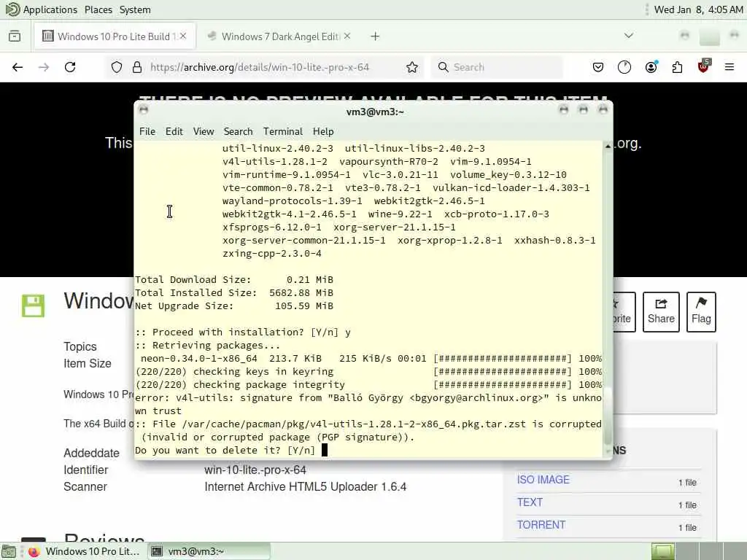The image size is (747, 560).
Task: Close the Windows 7 Dark Angel tab
Action: (x=347, y=36)
